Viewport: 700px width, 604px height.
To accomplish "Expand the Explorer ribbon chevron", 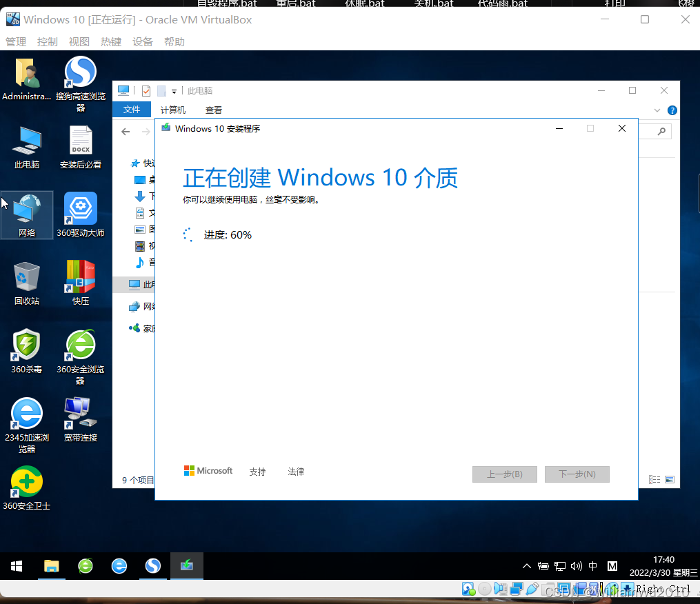I will [657, 110].
